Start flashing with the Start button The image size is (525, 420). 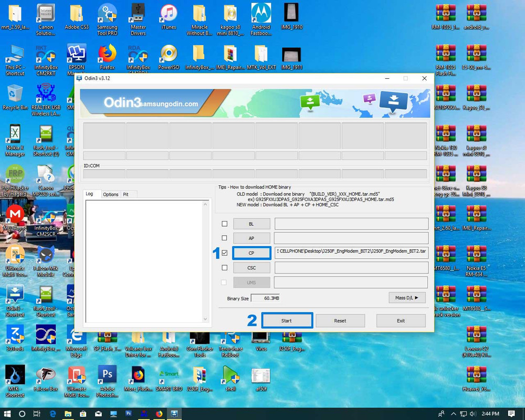pos(287,321)
